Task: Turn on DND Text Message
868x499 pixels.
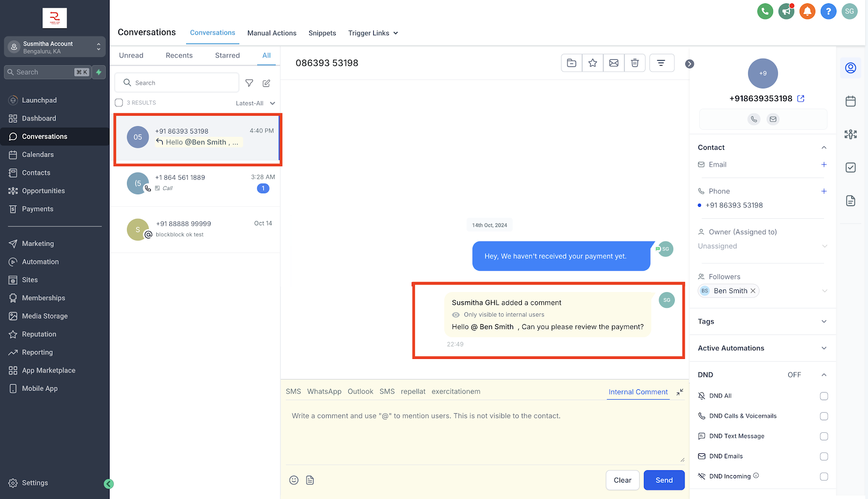Action: coord(824,436)
